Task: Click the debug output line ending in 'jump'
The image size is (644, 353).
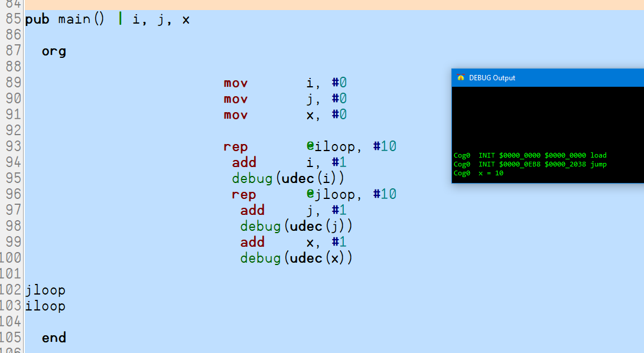Action: tap(530, 164)
